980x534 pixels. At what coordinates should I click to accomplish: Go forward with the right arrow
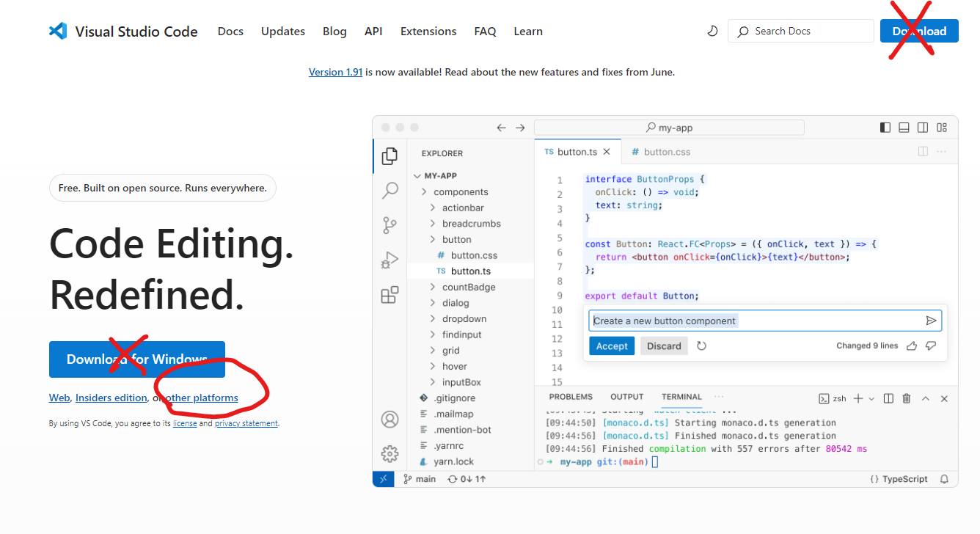click(520, 128)
